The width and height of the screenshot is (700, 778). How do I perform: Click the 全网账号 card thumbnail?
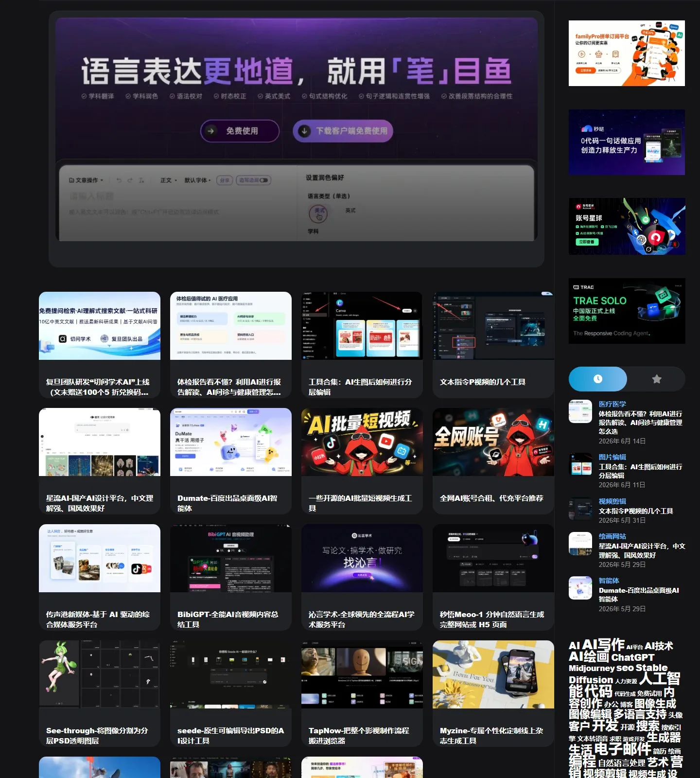tap(493, 442)
